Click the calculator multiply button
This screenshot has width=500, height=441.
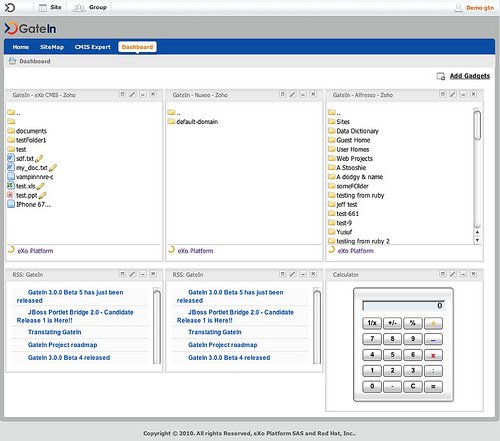(x=433, y=355)
